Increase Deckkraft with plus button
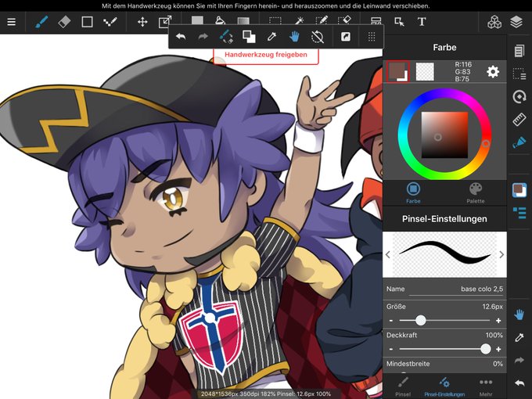 click(498, 349)
